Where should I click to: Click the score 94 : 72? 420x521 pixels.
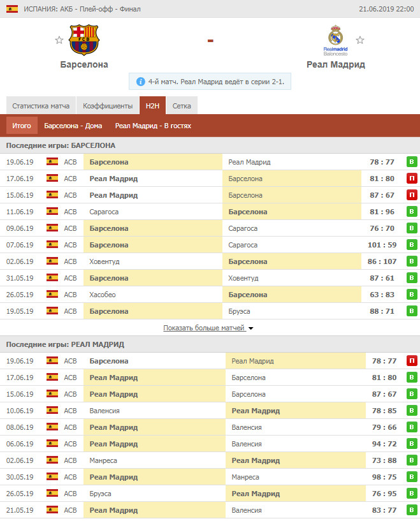[384, 444]
